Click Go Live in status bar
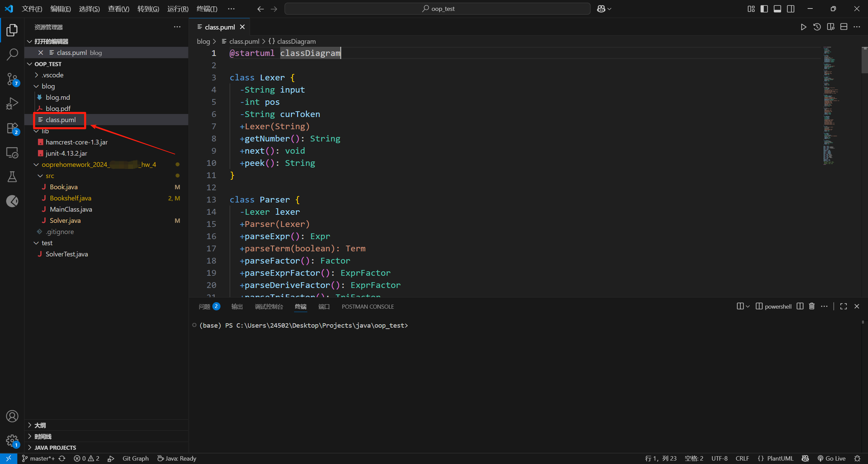The width and height of the screenshot is (868, 464). coord(831,458)
